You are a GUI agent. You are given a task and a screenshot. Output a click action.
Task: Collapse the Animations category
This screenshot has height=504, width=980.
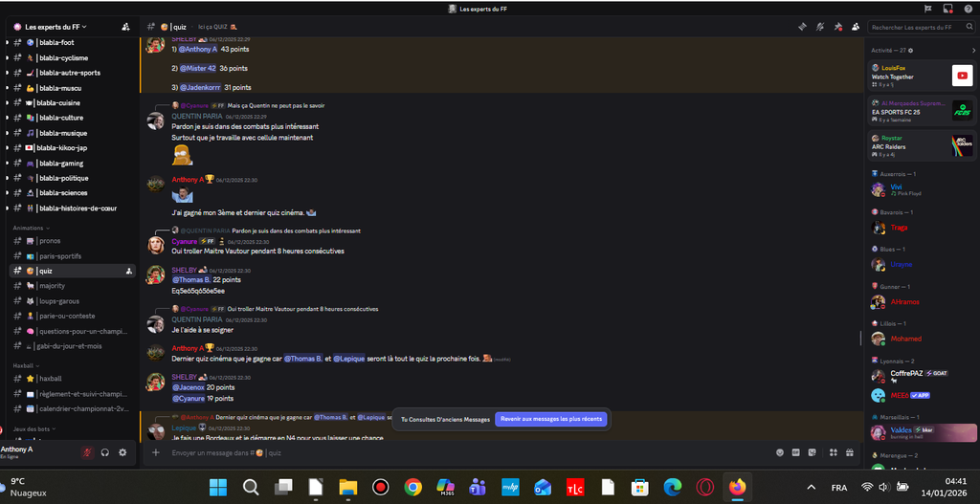point(32,228)
